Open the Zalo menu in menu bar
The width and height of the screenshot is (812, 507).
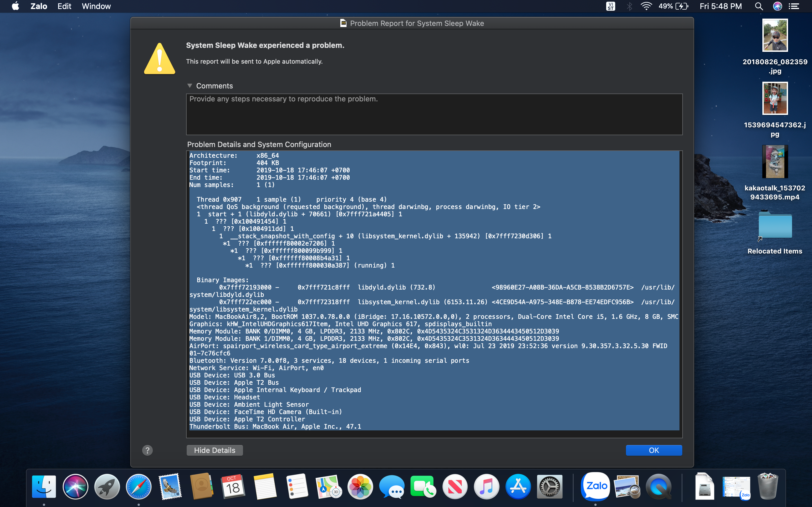pyautogui.click(x=39, y=6)
